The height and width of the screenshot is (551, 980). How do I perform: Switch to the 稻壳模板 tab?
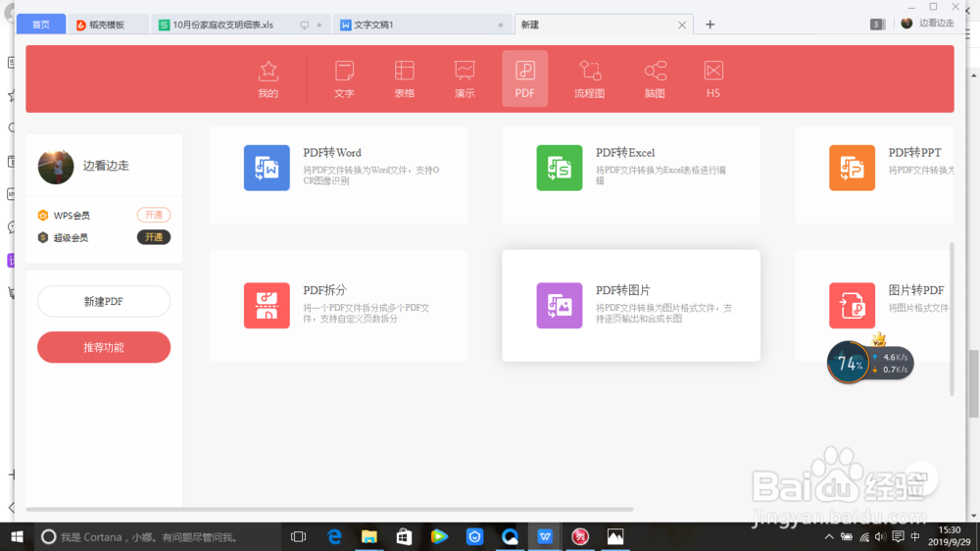[107, 25]
